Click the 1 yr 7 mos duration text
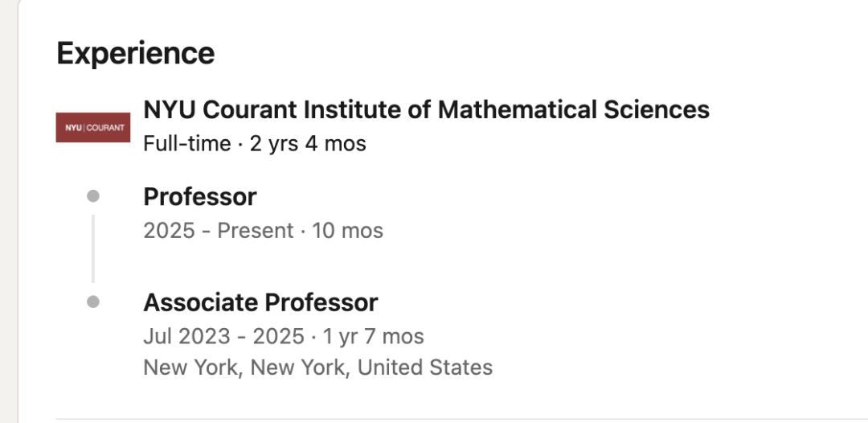The height and width of the screenshot is (423, 868). (x=374, y=336)
